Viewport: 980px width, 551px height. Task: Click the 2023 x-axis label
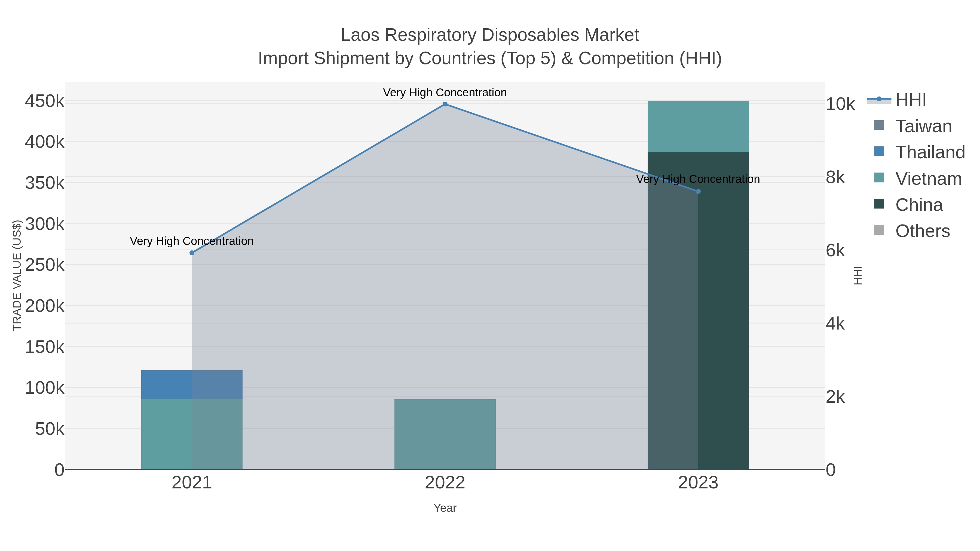click(698, 483)
